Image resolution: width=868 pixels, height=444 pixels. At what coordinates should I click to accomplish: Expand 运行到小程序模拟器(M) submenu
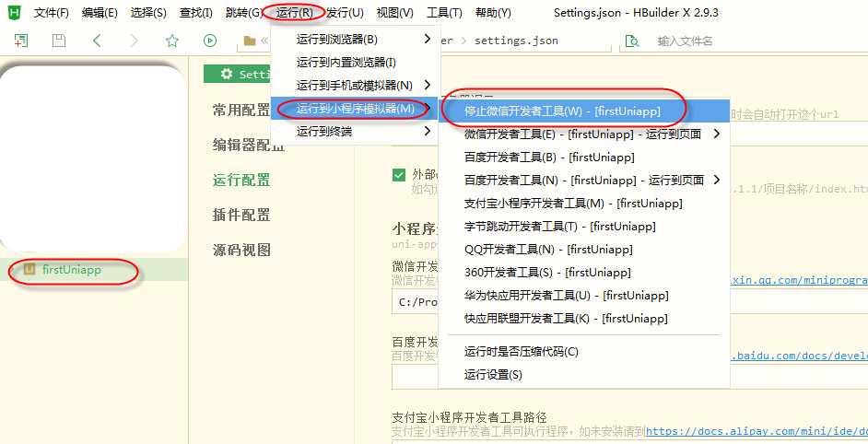tap(356, 109)
